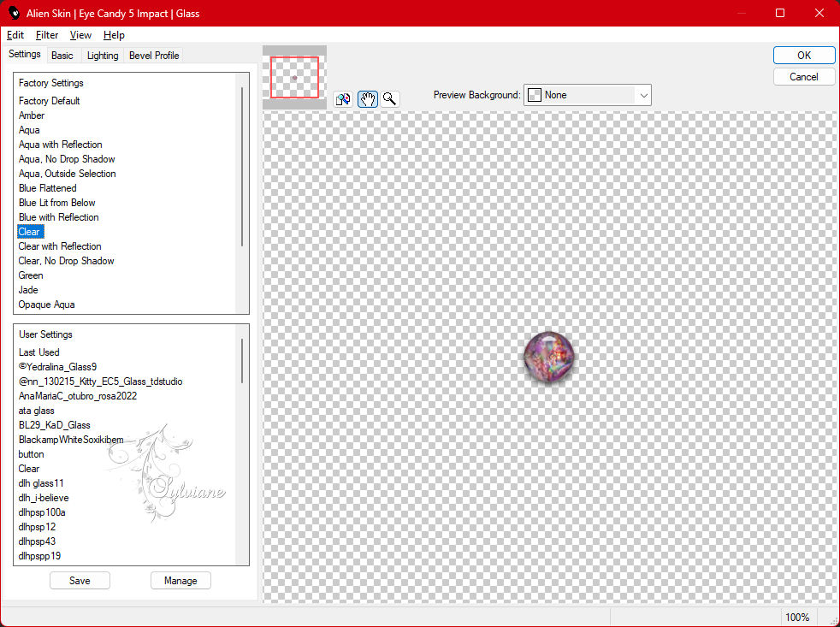Viewport: 840px width, 627px height.
Task: Switch to the Basic tab
Action: pos(62,56)
